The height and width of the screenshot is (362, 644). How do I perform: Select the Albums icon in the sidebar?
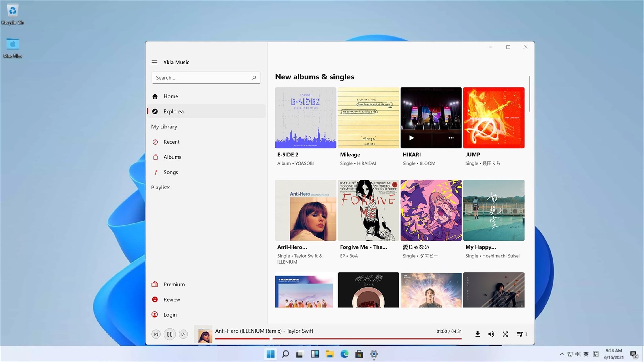(x=155, y=157)
